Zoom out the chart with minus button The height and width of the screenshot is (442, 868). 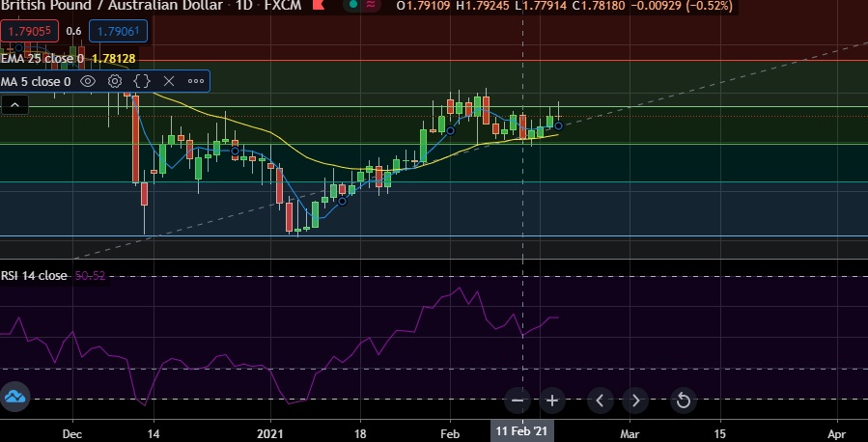[518, 400]
